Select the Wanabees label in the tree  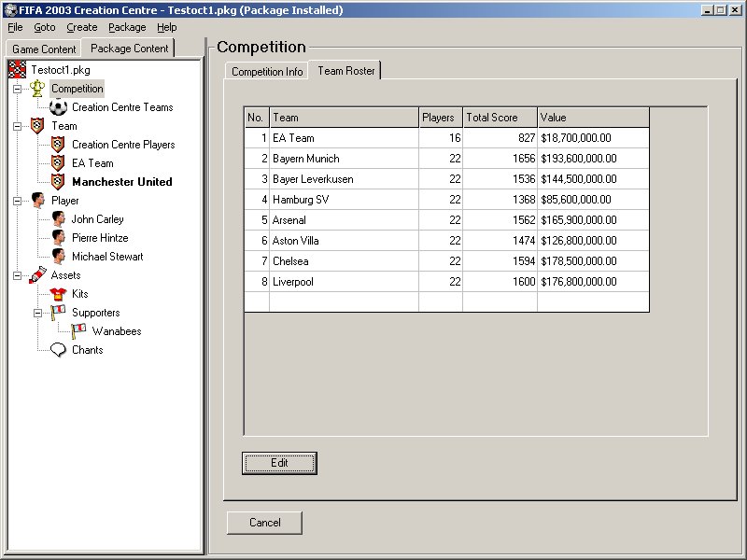point(117,331)
